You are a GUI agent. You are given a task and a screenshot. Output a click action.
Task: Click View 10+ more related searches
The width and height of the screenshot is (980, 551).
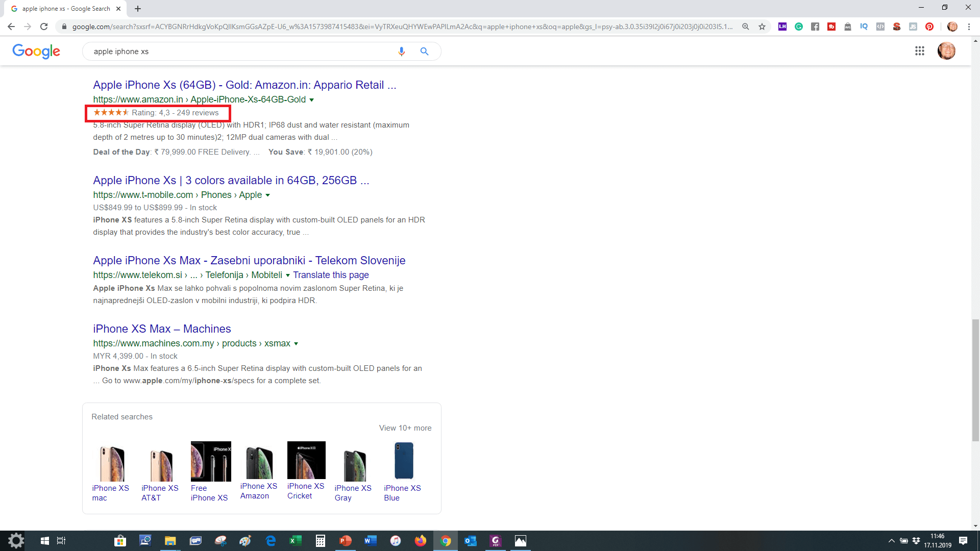point(405,428)
